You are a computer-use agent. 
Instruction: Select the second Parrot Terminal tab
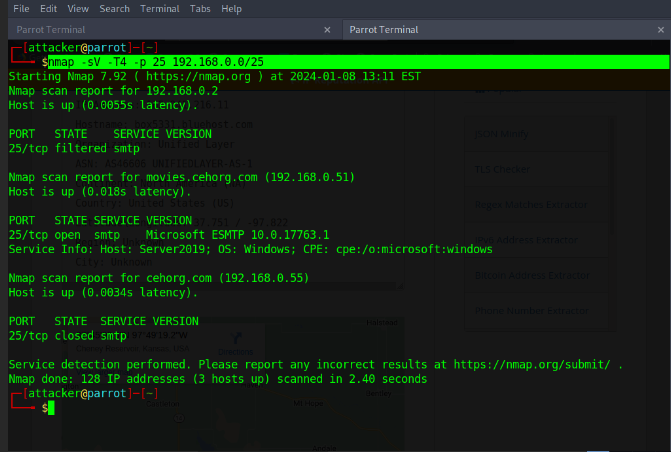(382, 30)
